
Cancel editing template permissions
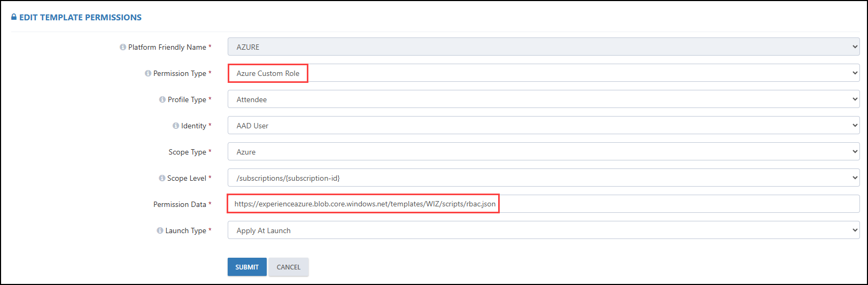[289, 267]
